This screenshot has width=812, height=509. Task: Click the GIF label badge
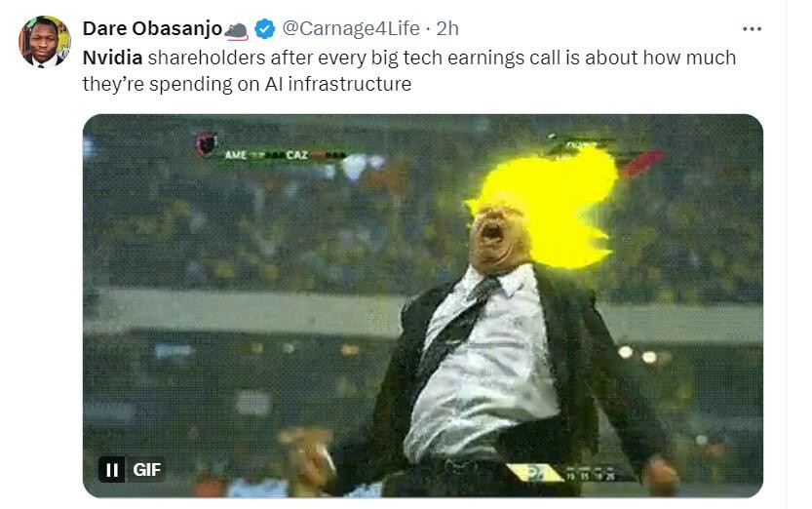click(x=146, y=470)
